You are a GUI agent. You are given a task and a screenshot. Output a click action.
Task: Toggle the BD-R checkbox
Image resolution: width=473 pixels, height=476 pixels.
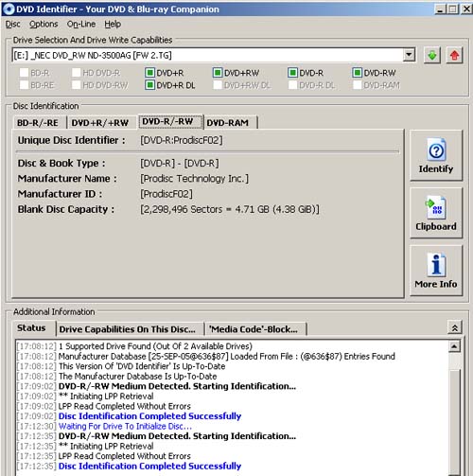tap(24, 73)
